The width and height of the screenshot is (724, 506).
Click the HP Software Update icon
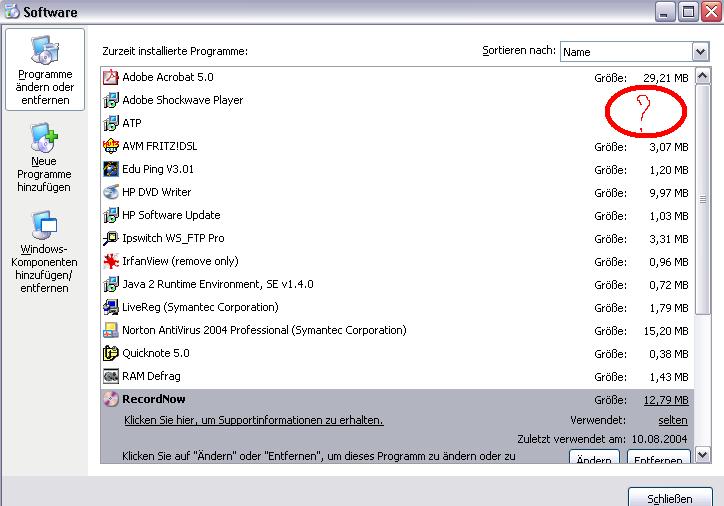point(111,215)
